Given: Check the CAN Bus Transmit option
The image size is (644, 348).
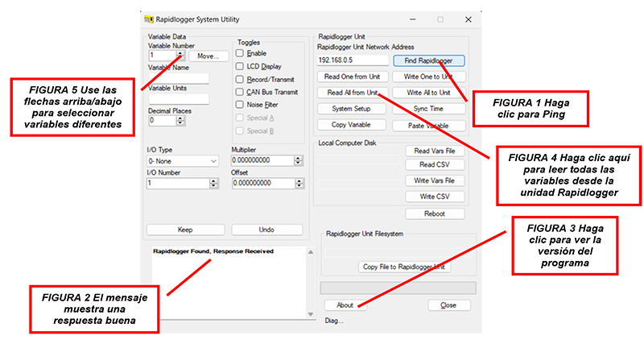Looking at the screenshot, I should [x=240, y=92].
